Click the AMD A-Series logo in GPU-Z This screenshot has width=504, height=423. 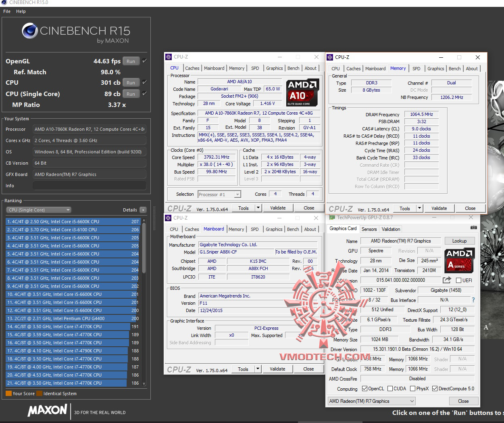(x=460, y=261)
